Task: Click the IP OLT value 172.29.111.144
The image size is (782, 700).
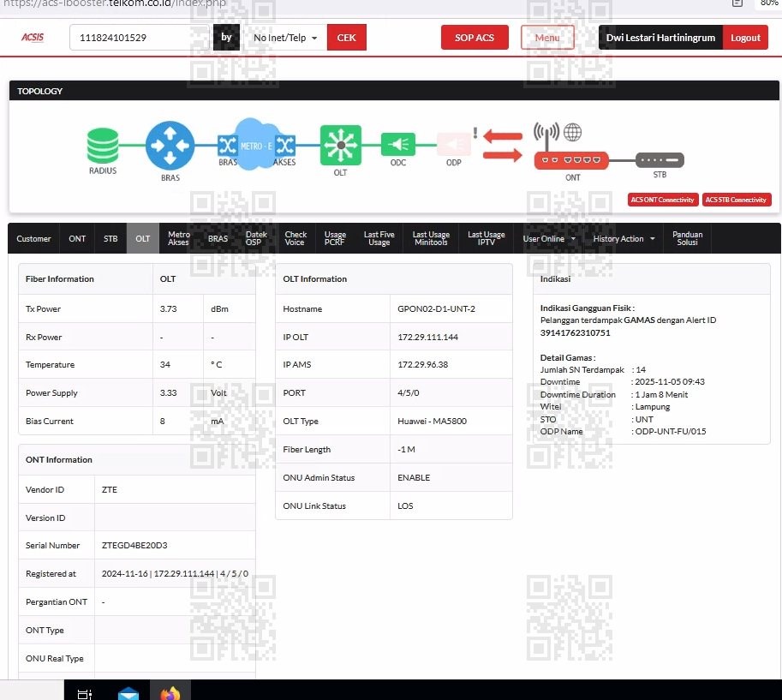Action: pos(427,338)
